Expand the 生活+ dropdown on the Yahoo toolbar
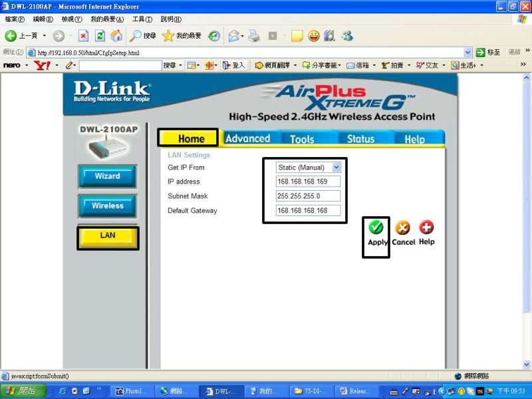The image size is (532, 399). point(481,65)
